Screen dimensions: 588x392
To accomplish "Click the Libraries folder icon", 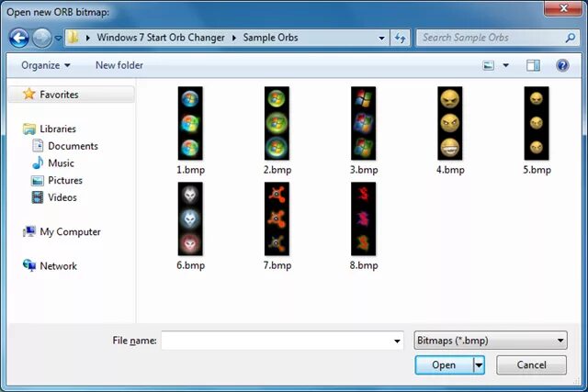I will pos(29,129).
